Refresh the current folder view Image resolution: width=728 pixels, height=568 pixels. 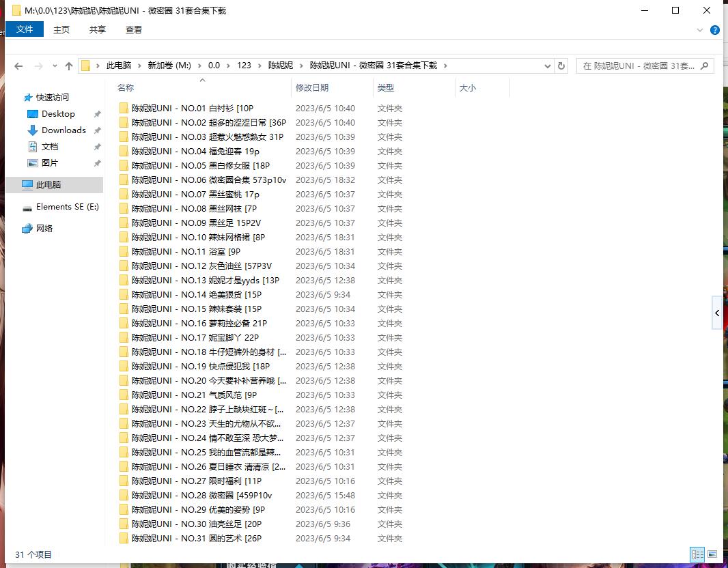(x=561, y=66)
